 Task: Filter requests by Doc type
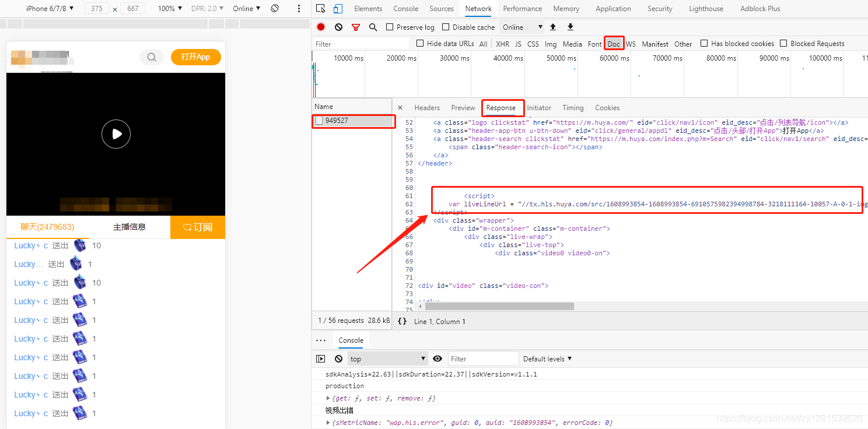(614, 44)
